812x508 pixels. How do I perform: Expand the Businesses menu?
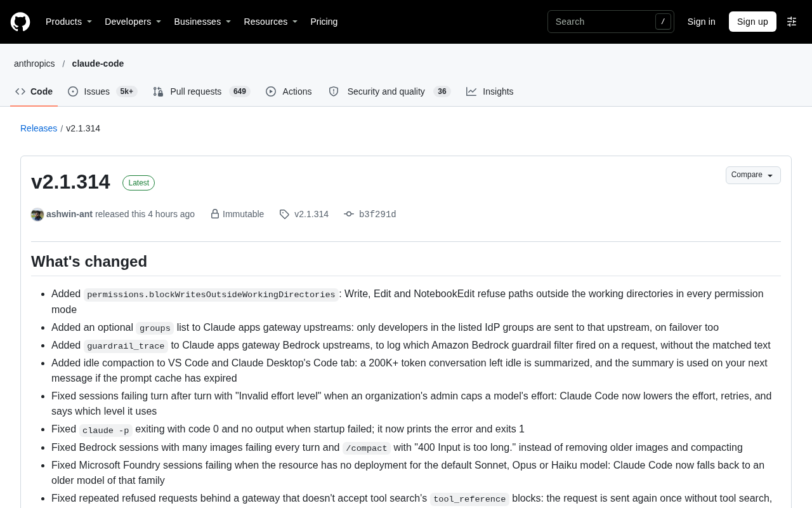202,22
